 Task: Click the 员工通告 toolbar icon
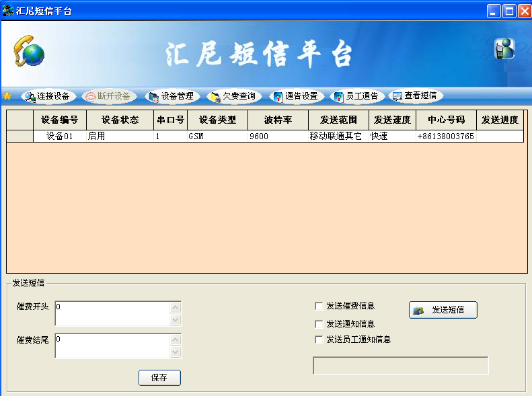[x=356, y=96]
